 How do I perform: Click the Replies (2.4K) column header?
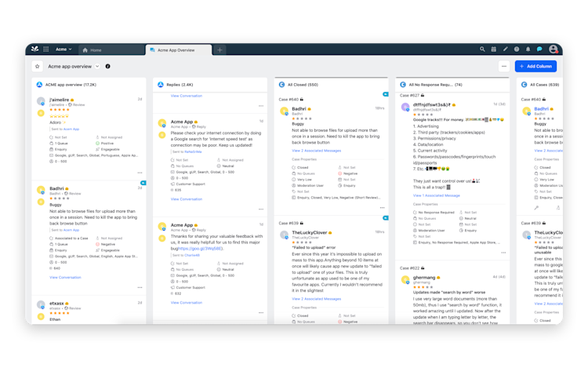coord(180,85)
